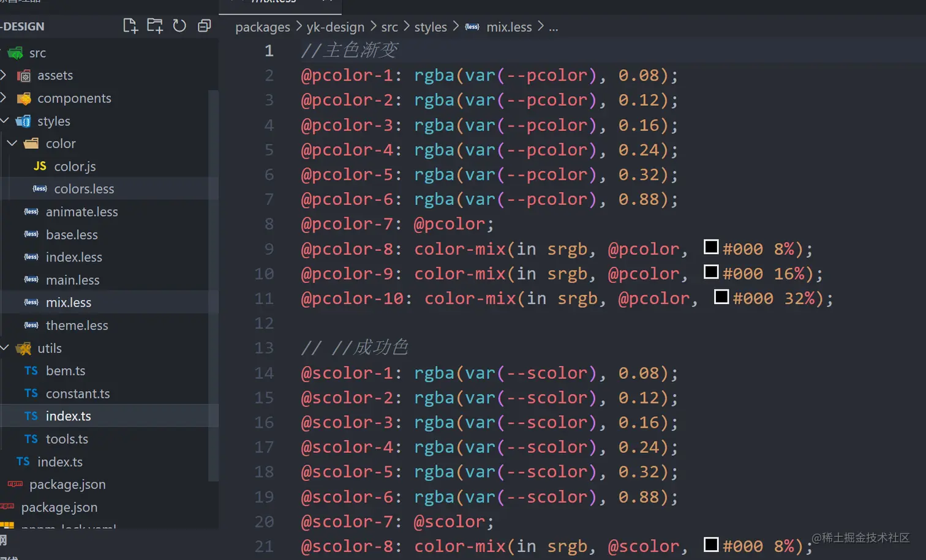Open index.less file
The image size is (926, 560).
(x=73, y=257)
